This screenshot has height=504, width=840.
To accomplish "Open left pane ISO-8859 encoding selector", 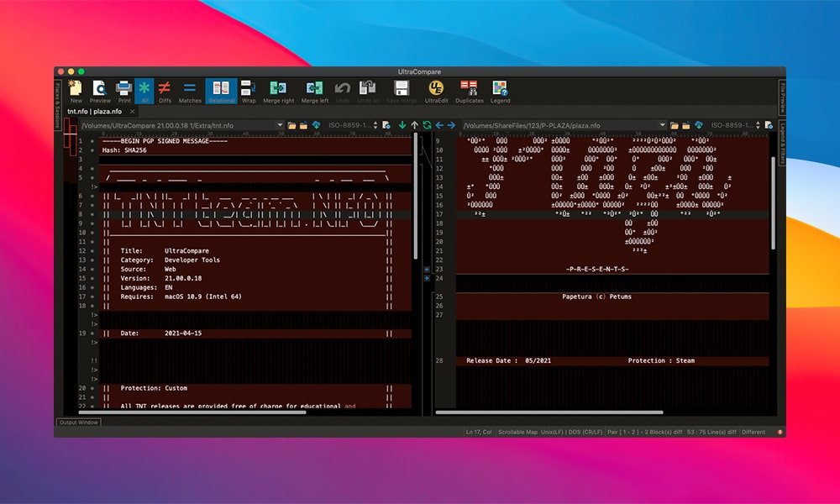I will pyautogui.click(x=346, y=125).
